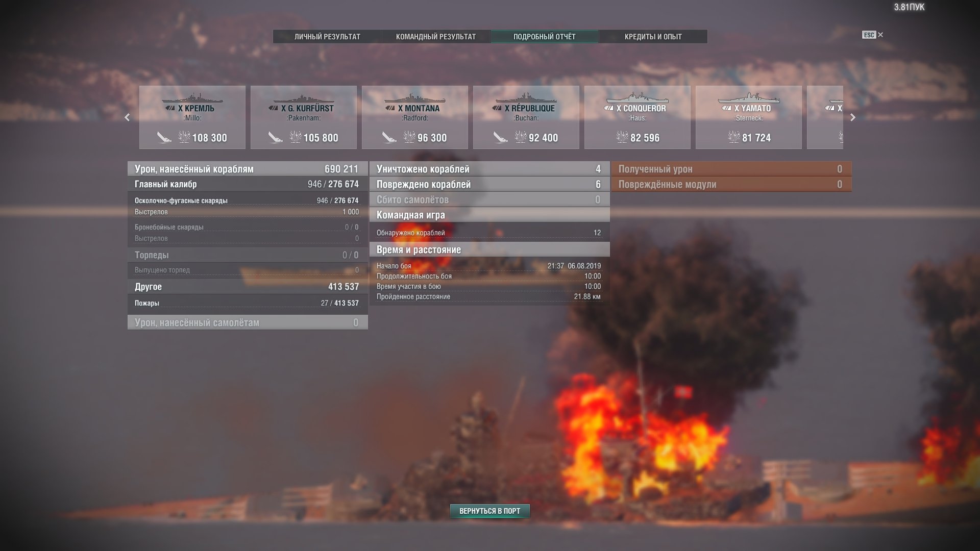Click the Вернуться в порт button
This screenshot has height=551, width=980.
click(x=490, y=511)
